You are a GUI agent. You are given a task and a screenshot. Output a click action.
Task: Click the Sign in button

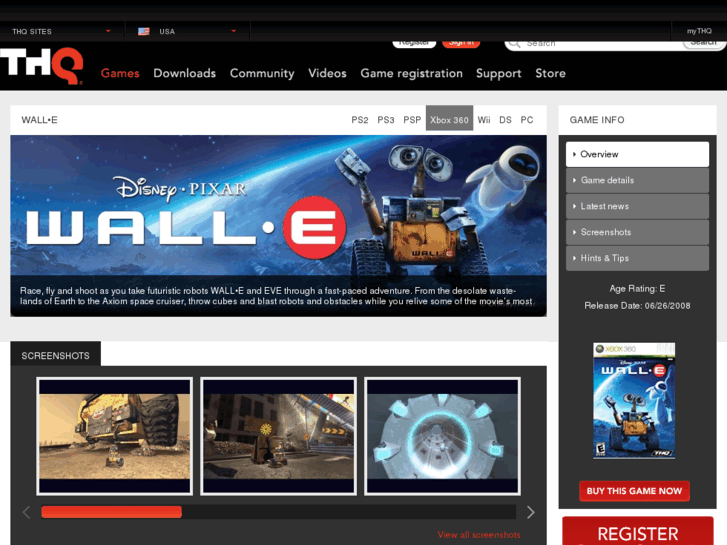pos(461,43)
